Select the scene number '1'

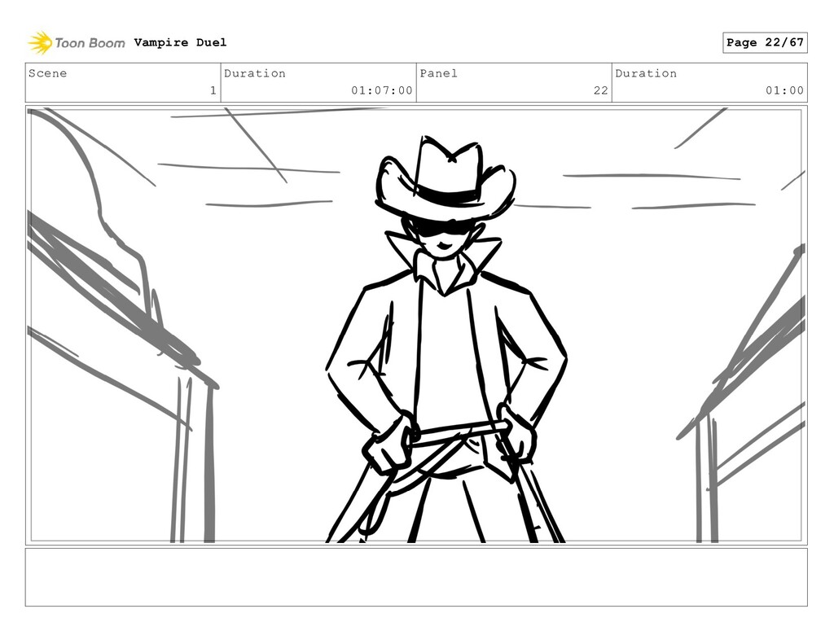pos(213,90)
